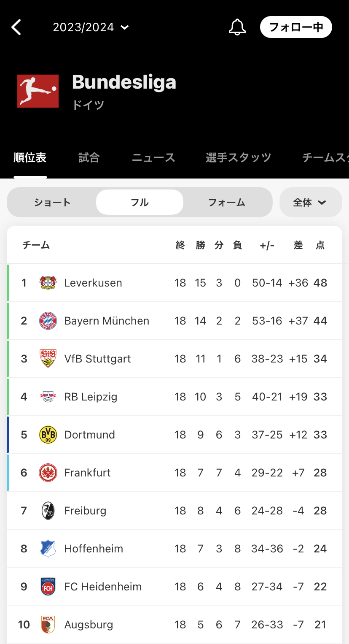The width and height of the screenshot is (349, 644).
Task: Switch standings view to ショート
Action: point(52,203)
